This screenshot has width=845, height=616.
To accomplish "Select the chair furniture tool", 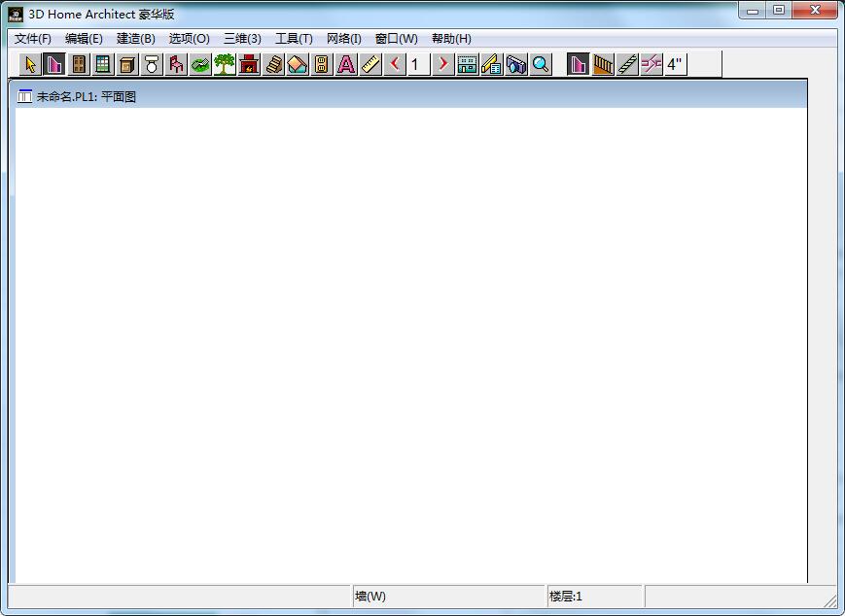I will (x=176, y=64).
